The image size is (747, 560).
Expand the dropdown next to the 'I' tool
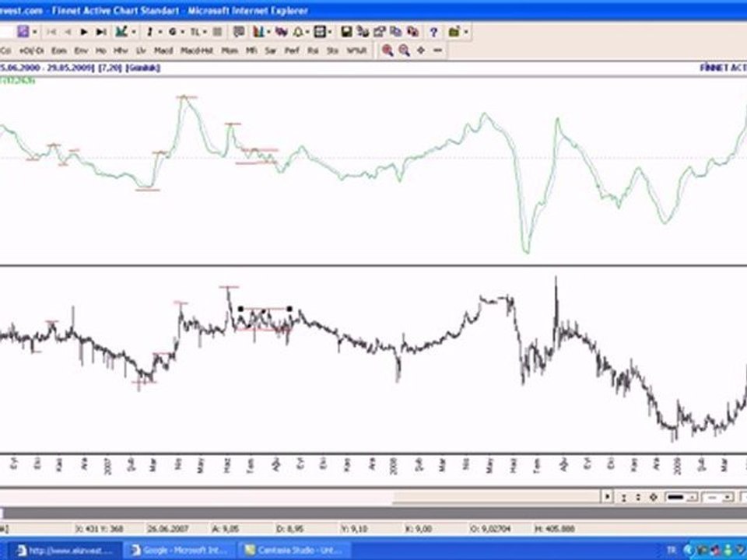(160, 32)
